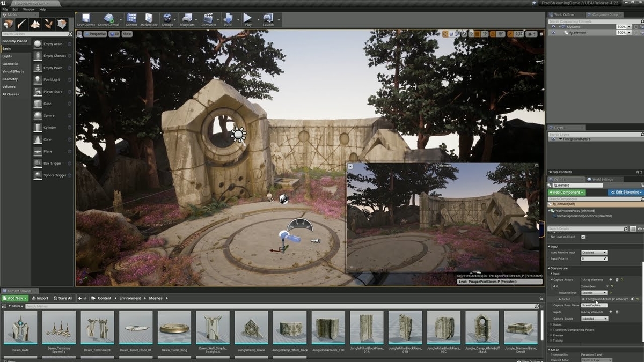Toggle visibility of ForegroundActors layer
Viewport: 644px width, 362px height.
pos(553,139)
